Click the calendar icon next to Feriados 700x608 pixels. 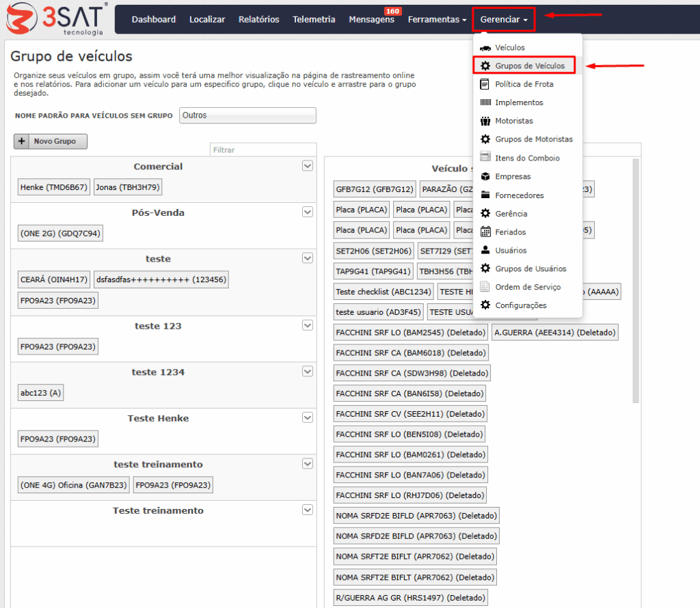(x=485, y=232)
